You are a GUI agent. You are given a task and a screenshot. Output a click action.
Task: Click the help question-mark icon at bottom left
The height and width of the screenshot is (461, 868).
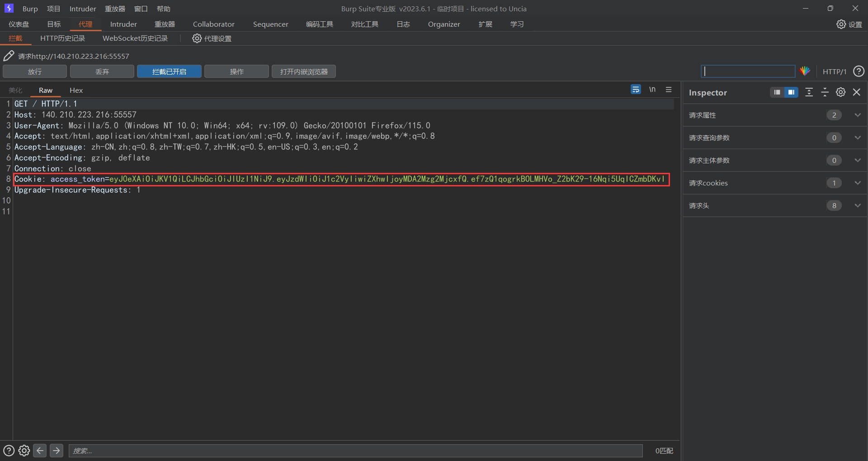click(x=8, y=450)
